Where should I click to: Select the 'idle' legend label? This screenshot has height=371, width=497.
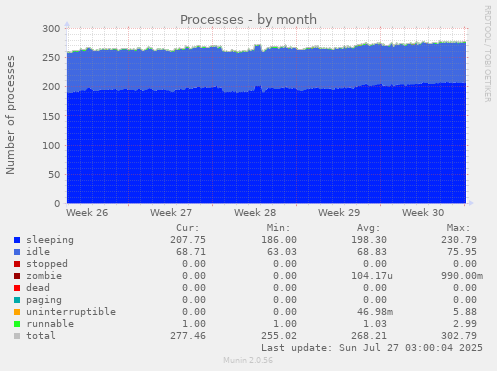click(x=38, y=252)
